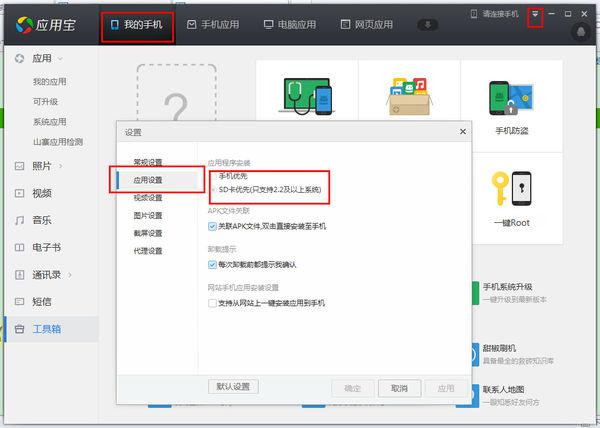Open 甜椒刷机 tool

pos(513,354)
